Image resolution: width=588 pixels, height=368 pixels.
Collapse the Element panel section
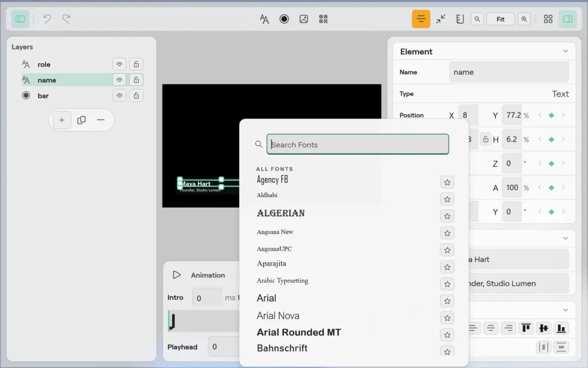point(565,51)
